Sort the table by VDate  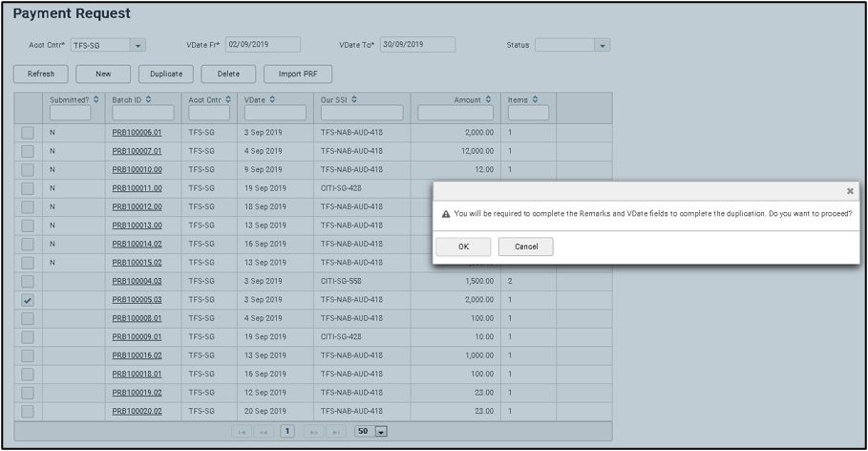point(273,99)
